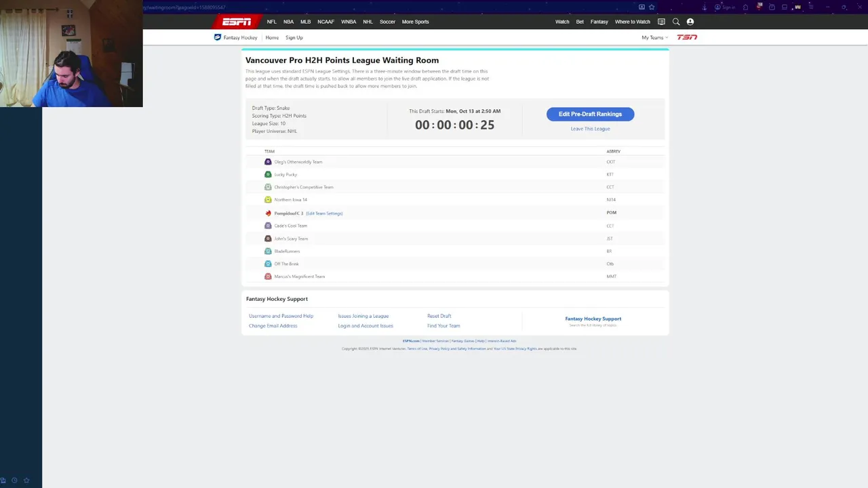
Task: Click Northern Iowa 14 team logo icon
Action: pos(268,200)
